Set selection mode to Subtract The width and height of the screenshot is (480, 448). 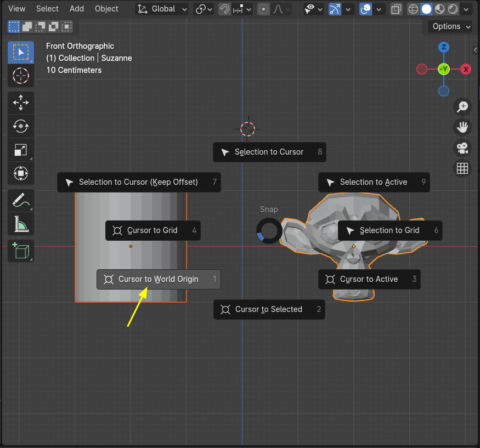tap(40, 27)
